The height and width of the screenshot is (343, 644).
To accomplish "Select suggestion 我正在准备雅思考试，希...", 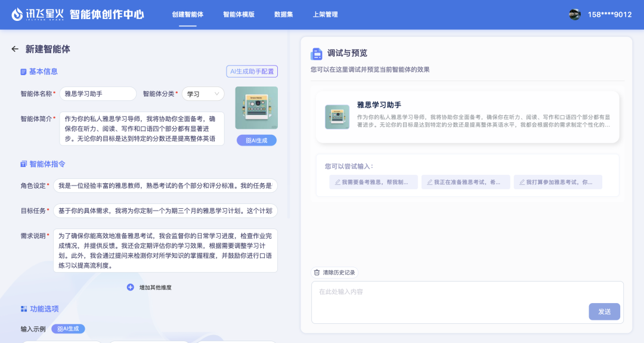I will 466,182.
